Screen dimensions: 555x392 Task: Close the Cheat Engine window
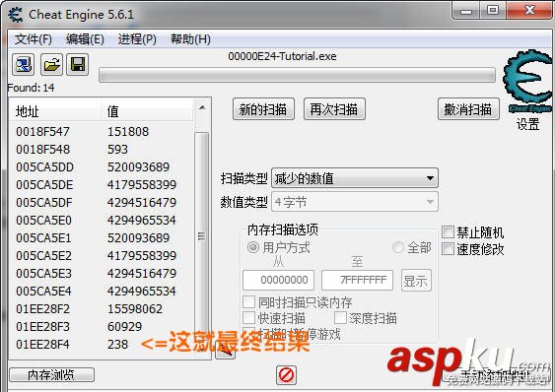[529, 11]
